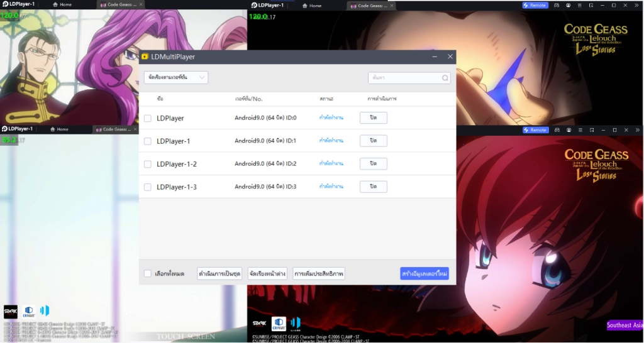Click the การเพิ่มประสิทธิภาพ optimization button
The height and width of the screenshot is (343, 644).
(x=319, y=273)
